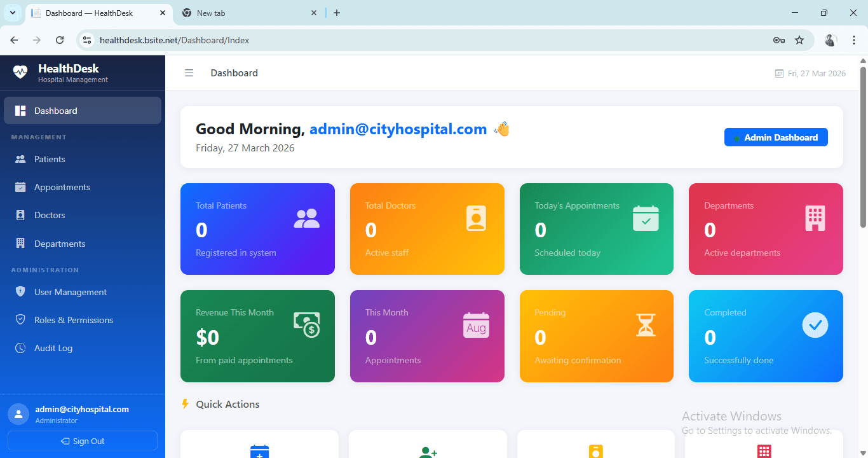Open Doctors in the sidebar
This screenshot has width=868, height=458.
click(x=83, y=215)
